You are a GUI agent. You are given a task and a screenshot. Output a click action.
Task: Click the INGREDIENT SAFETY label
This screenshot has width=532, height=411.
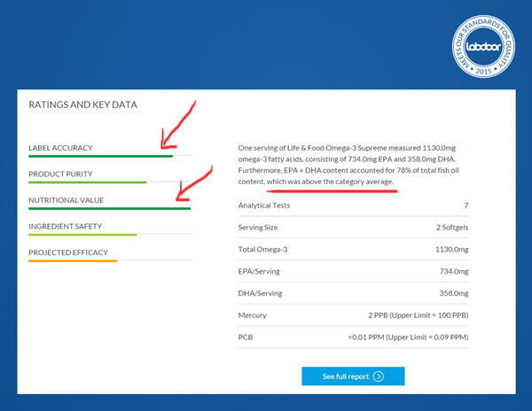(65, 226)
